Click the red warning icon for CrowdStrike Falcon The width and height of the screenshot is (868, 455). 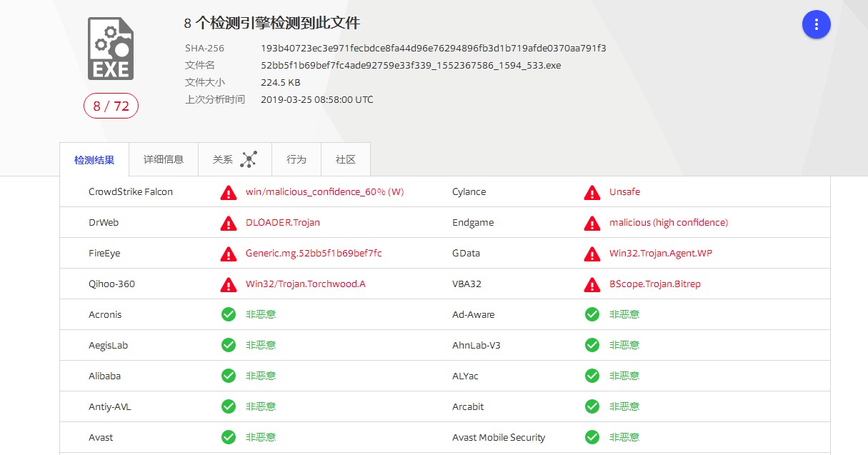click(229, 192)
